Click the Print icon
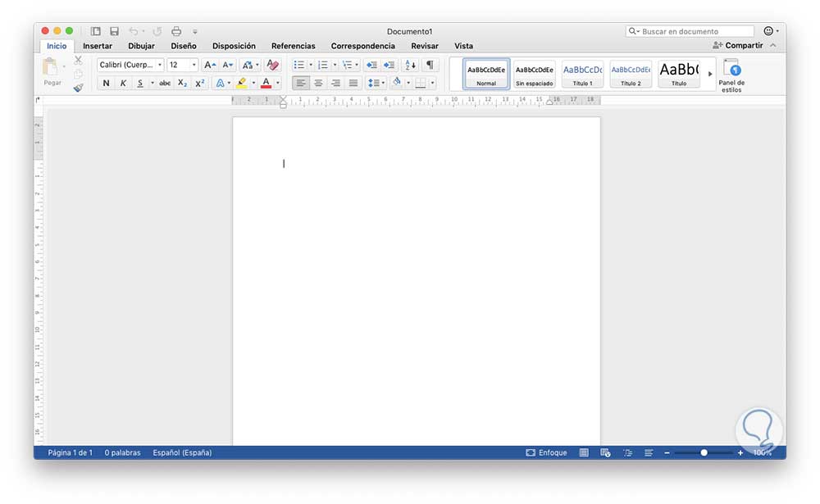Viewport: 820px width, 504px height. (x=176, y=31)
